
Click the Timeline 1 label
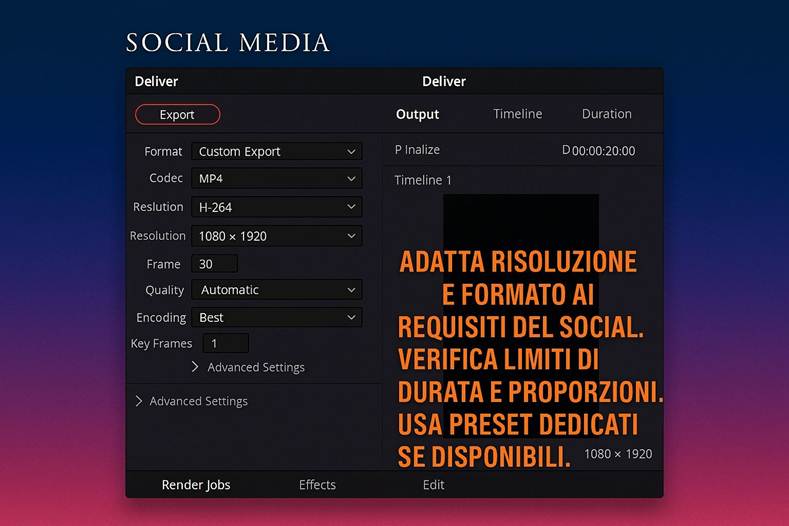423,180
